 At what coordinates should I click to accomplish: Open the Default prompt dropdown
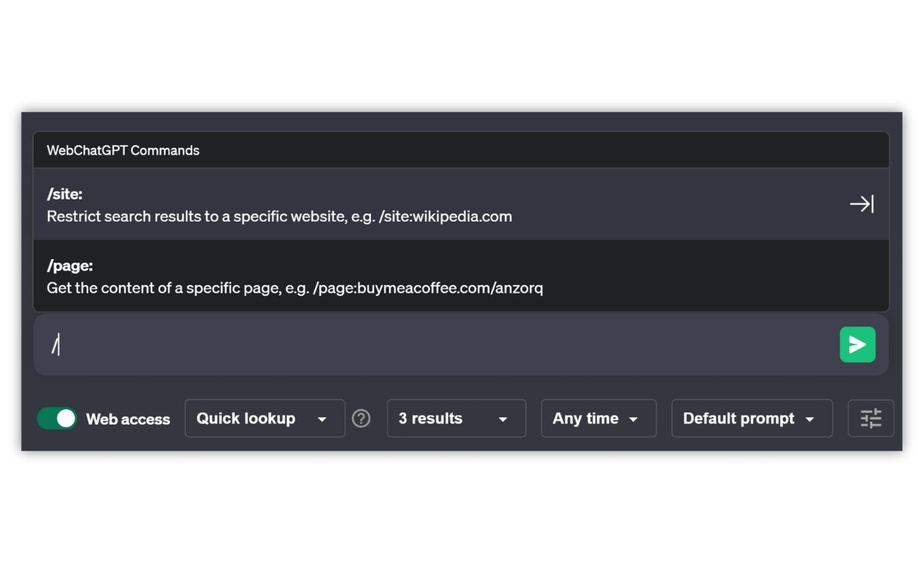click(751, 418)
